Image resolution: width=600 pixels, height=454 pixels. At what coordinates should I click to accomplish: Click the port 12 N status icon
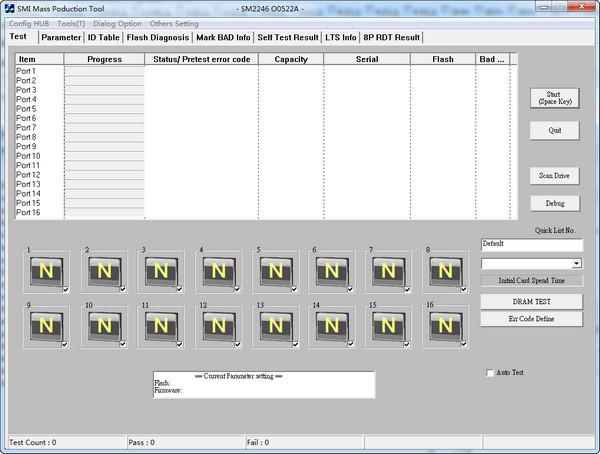pos(218,326)
